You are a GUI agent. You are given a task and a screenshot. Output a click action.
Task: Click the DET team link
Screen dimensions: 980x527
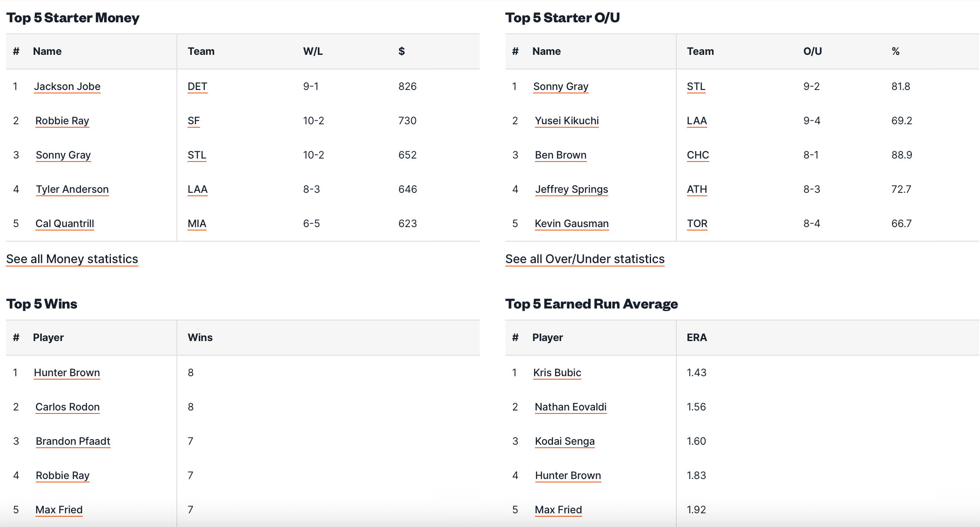tap(197, 87)
